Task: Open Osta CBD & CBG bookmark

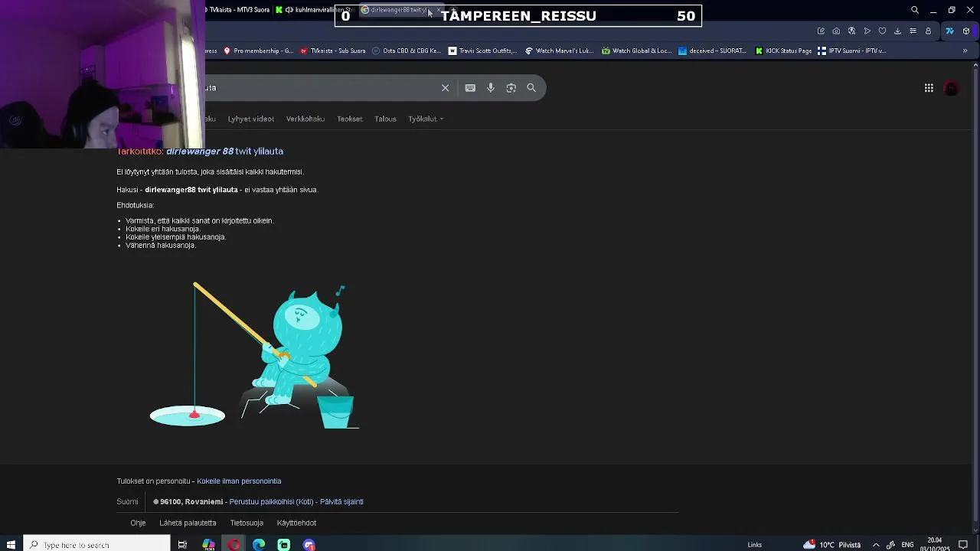Action: (x=407, y=51)
